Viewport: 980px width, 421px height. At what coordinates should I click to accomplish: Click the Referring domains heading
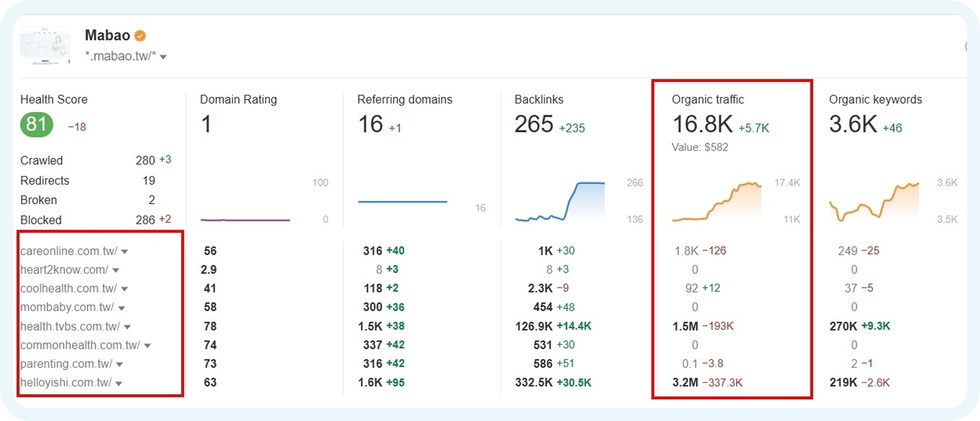click(405, 100)
